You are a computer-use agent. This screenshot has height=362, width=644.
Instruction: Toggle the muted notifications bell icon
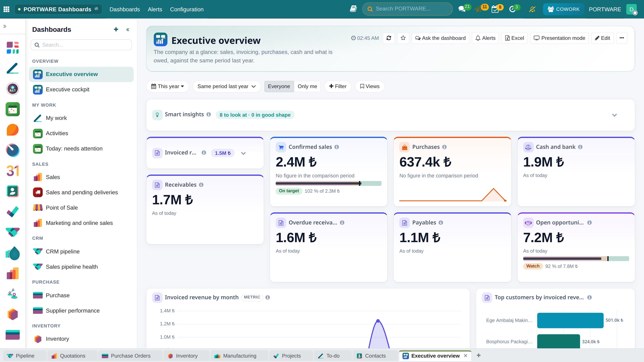click(x=532, y=9)
